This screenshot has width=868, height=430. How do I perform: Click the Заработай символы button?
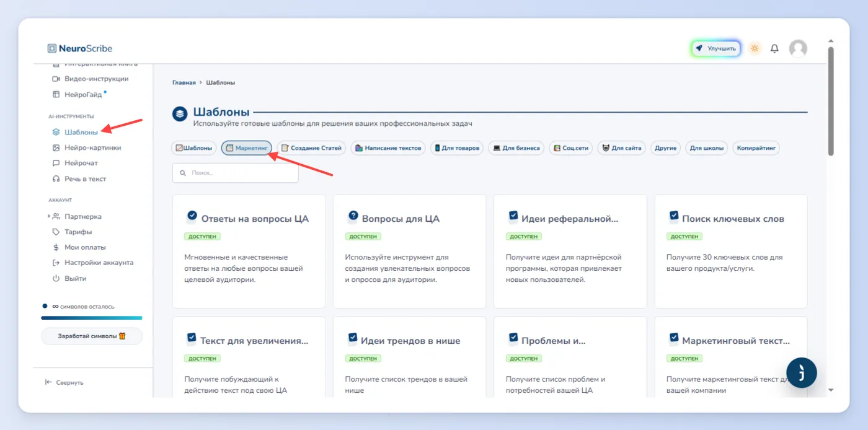(x=92, y=336)
